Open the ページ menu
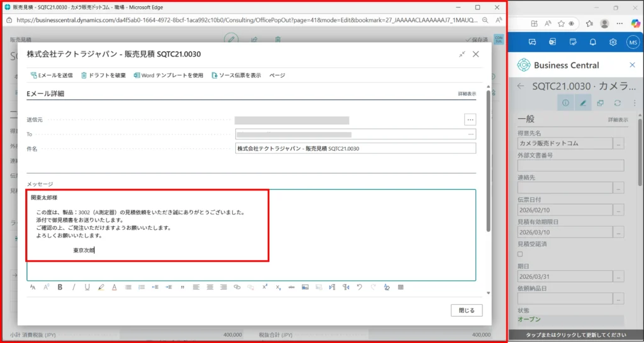Viewport: 644px width, 343px height. [x=277, y=75]
